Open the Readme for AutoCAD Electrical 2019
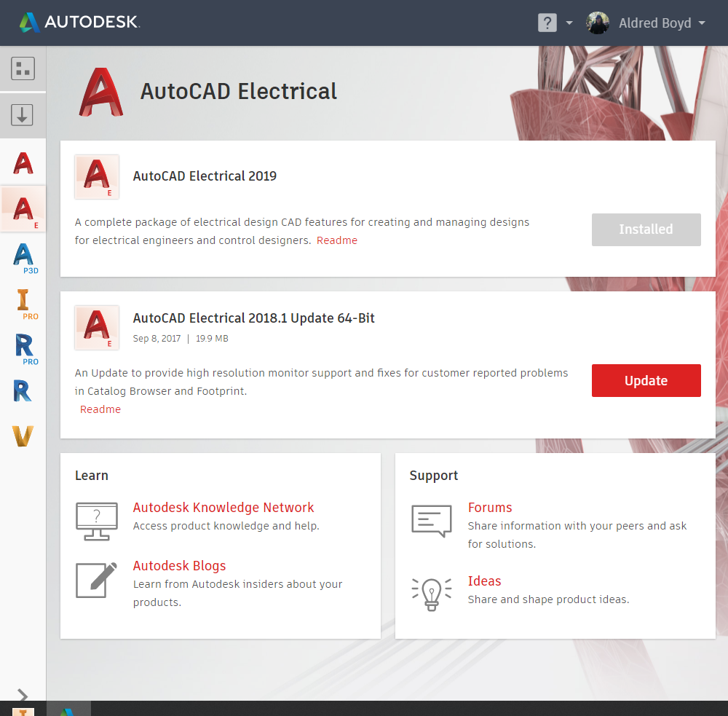The height and width of the screenshot is (716, 728). click(x=337, y=240)
